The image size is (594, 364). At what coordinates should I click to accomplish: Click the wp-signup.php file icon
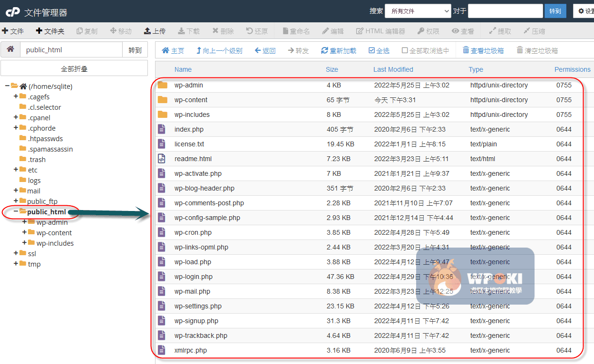pos(162,321)
